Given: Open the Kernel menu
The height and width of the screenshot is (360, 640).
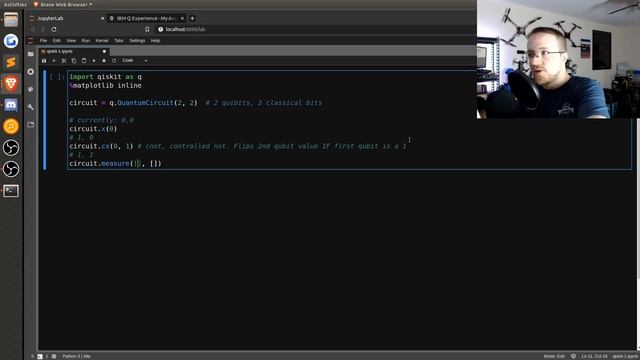Looking at the screenshot, I should click(x=102, y=41).
